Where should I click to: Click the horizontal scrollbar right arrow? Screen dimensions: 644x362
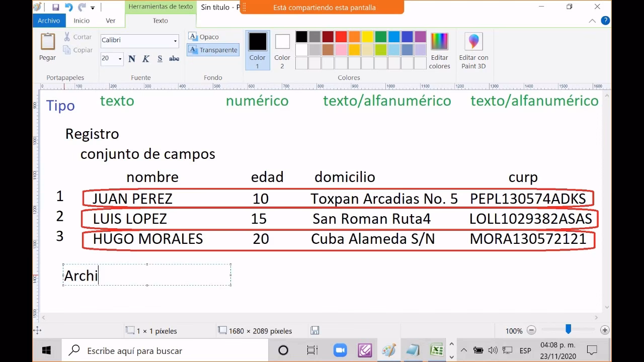click(x=597, y=317)
